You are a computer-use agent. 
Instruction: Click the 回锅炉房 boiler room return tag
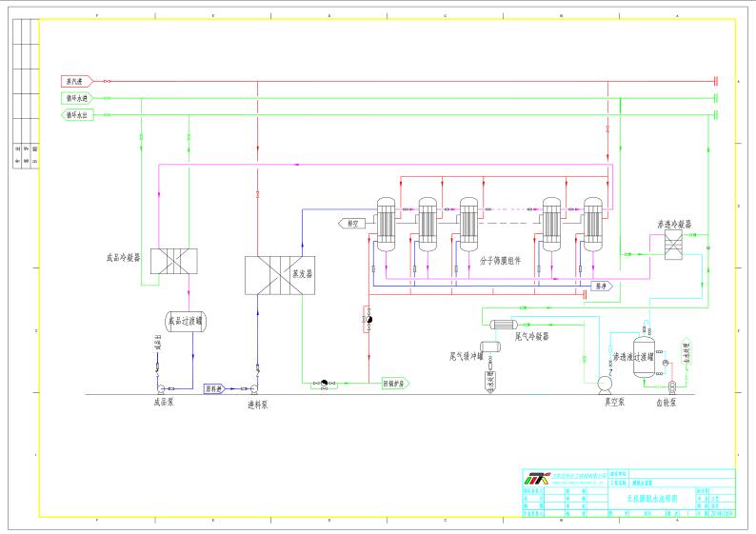coord(395,384)
